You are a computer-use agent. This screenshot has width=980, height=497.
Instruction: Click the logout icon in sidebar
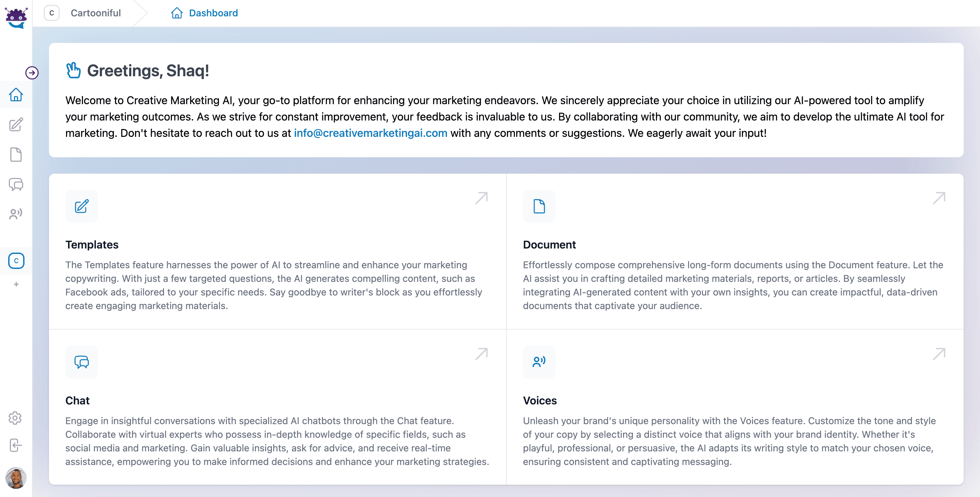click(15, 445)
